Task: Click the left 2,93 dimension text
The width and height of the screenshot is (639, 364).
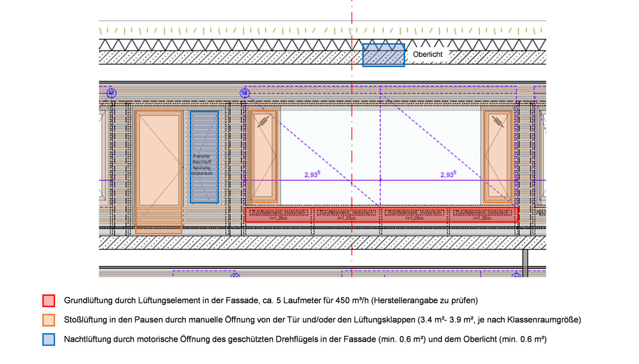Action: (312, 174)
